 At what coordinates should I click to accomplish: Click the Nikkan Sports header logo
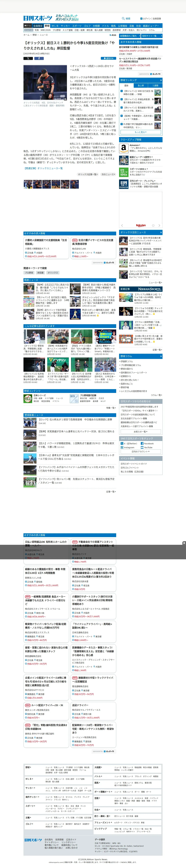coord(38,18)
